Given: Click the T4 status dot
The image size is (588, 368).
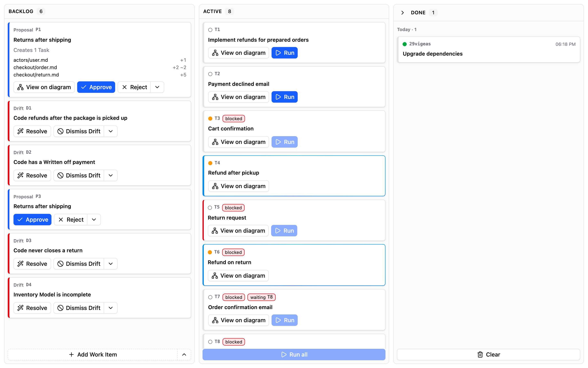Looking at the screenshot, I should click(x=210, y=163).
